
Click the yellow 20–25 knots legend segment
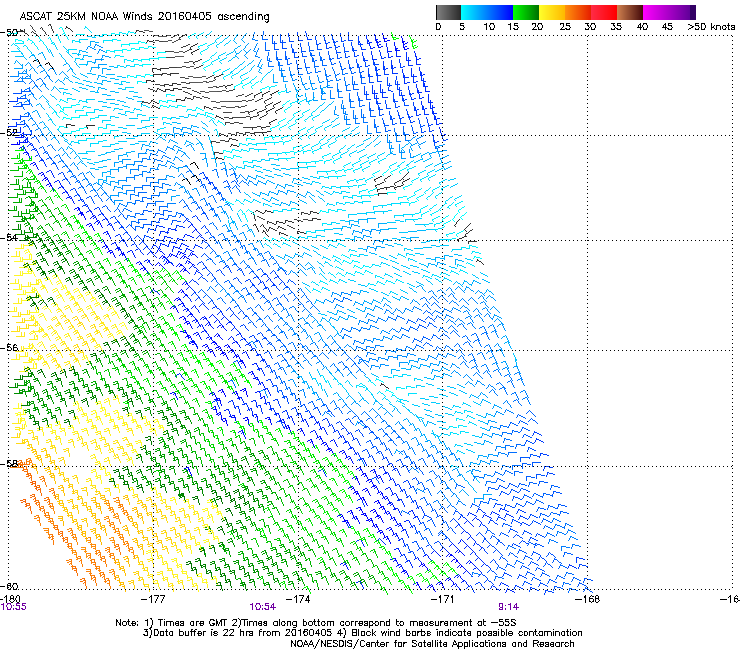click(x=552, y=12)
